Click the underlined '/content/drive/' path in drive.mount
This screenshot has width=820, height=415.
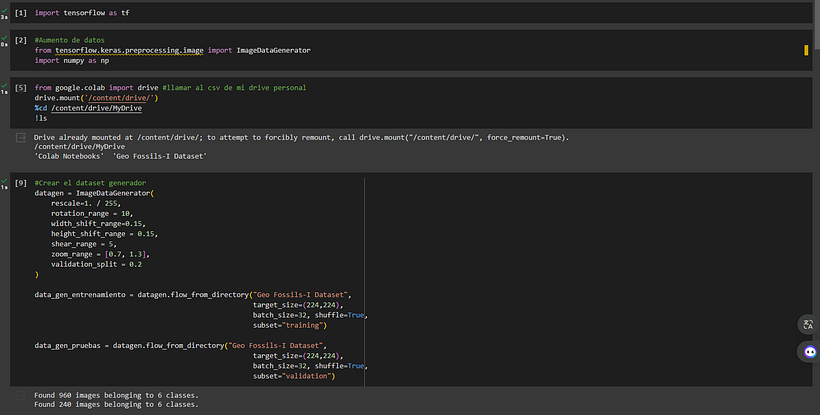[121, 98]
